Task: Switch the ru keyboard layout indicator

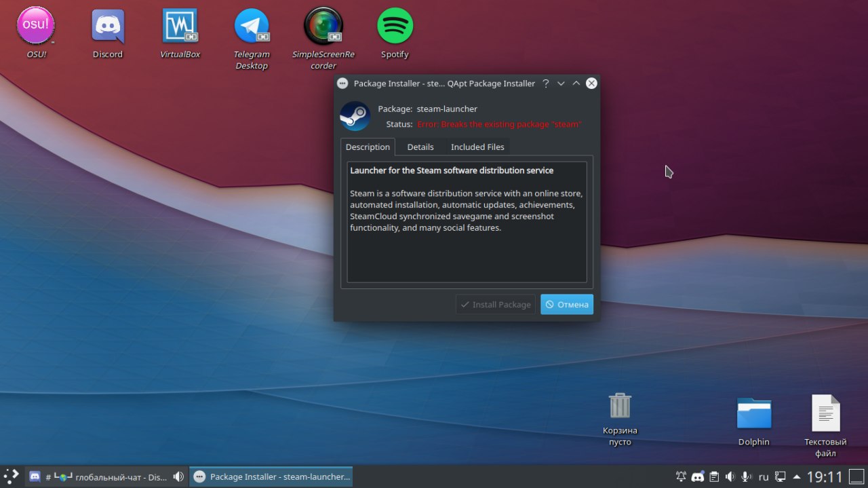Action: (764, 477)
